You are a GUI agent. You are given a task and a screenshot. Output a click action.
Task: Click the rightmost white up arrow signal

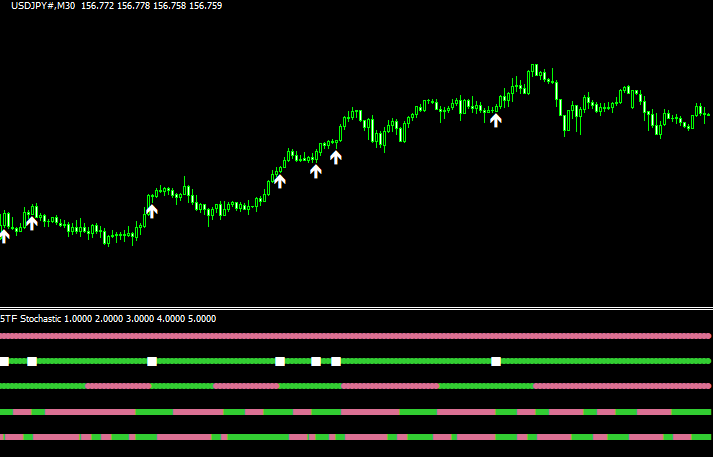[x=496, y=120]
